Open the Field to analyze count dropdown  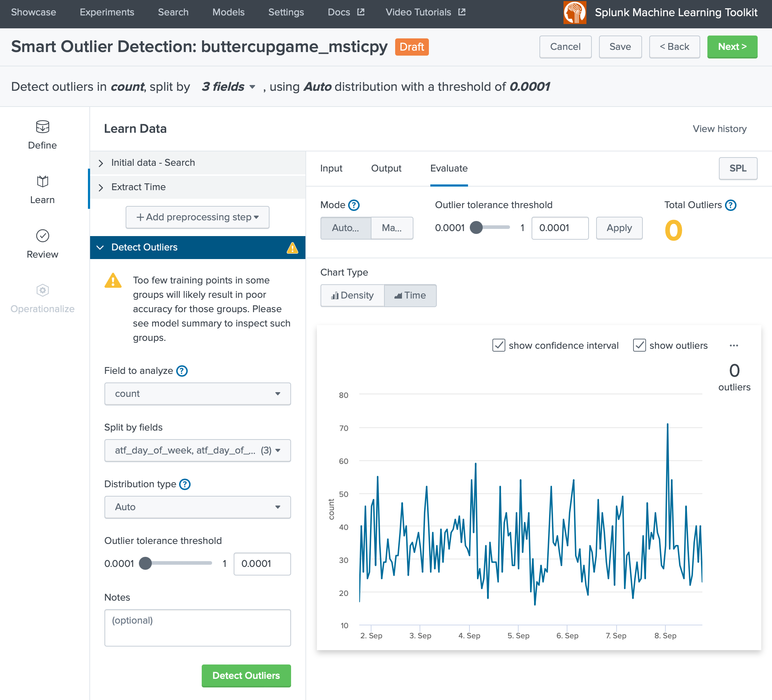(x=197, y=394)
